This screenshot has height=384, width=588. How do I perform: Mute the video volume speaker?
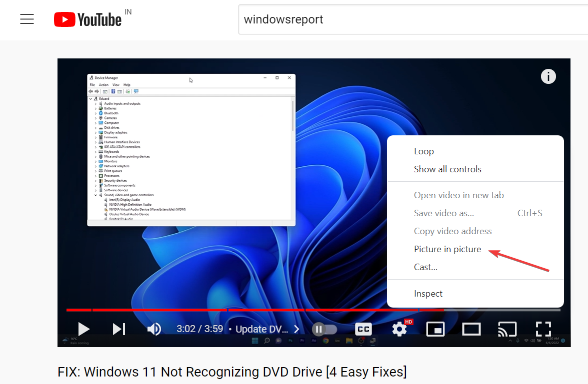click(x=154, y=329)
